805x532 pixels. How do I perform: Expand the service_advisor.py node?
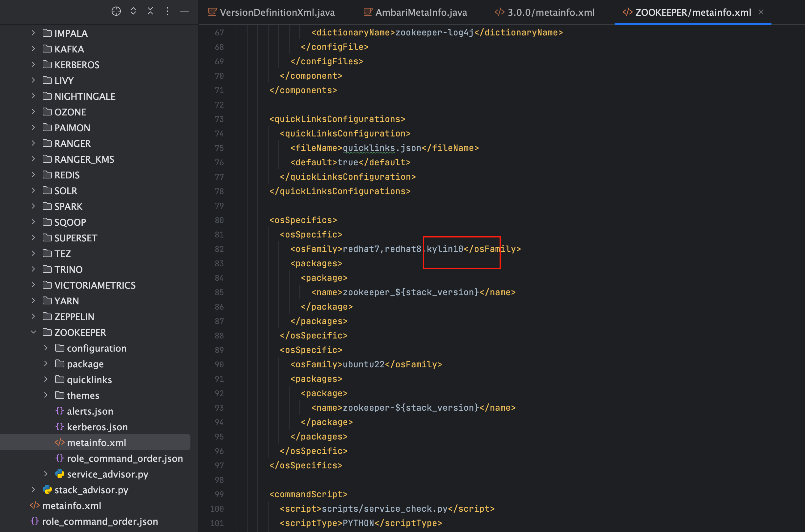(x=46, y=474)
